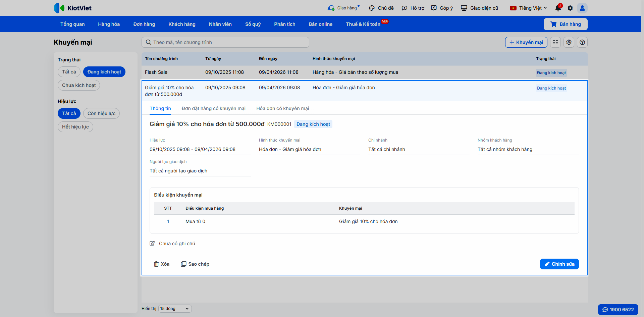Click the help question mark icon
Viewport: 644px width, 317px height.
582,42
